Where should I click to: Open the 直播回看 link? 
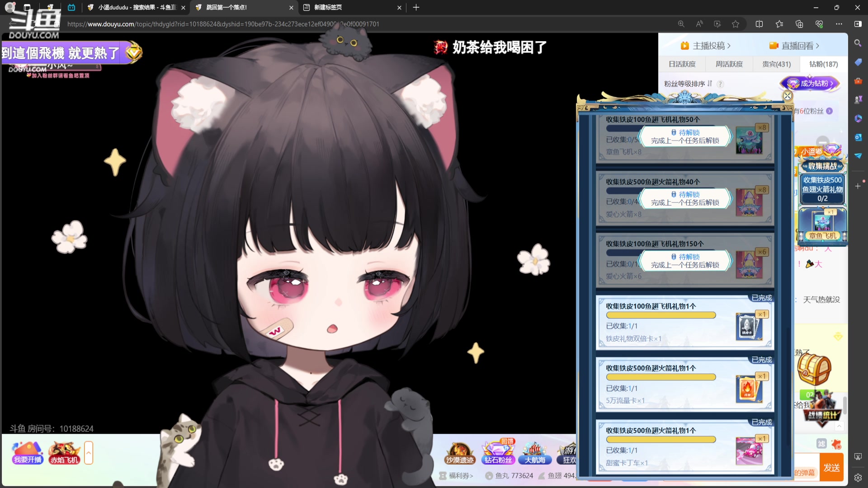(794, 46)
